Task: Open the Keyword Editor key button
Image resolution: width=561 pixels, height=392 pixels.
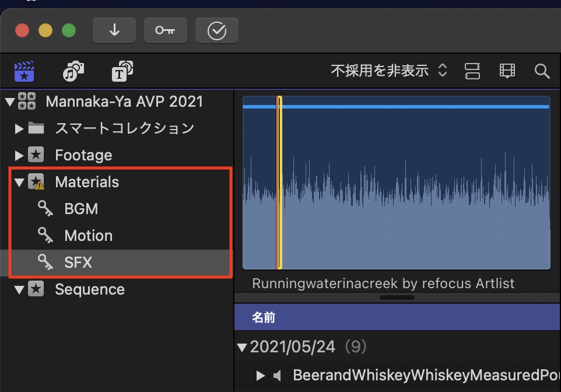Action: pyautogui.click(x=165, y=30)
